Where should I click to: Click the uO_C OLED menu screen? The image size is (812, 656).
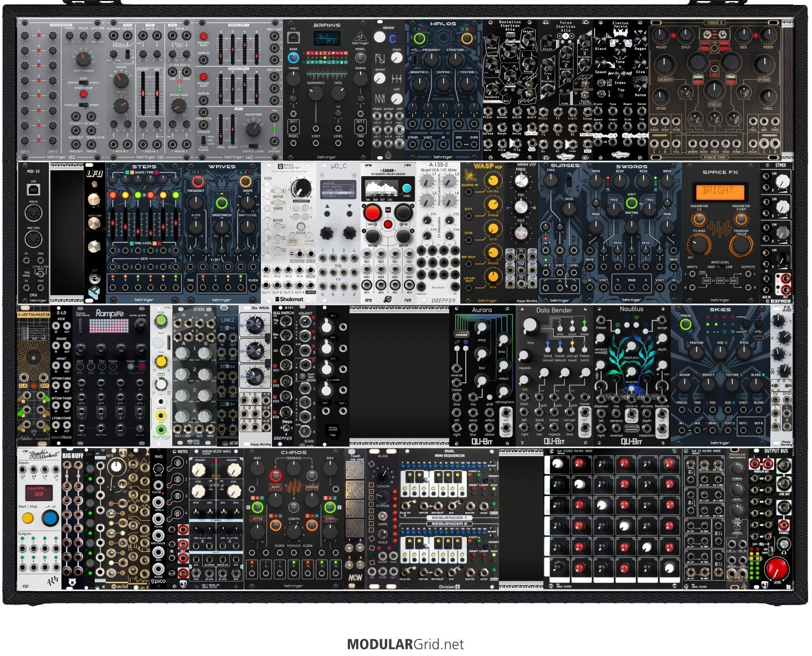pos(338,189)
